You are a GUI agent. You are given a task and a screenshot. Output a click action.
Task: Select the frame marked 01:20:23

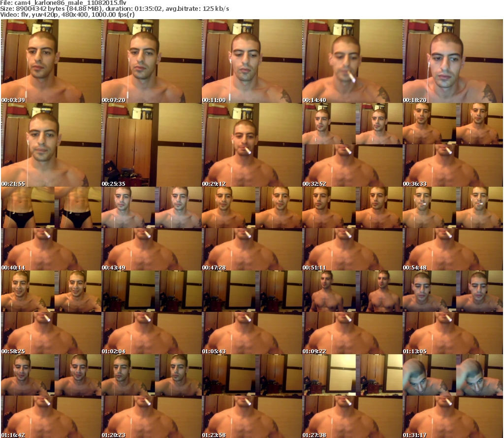click(152, 396)
